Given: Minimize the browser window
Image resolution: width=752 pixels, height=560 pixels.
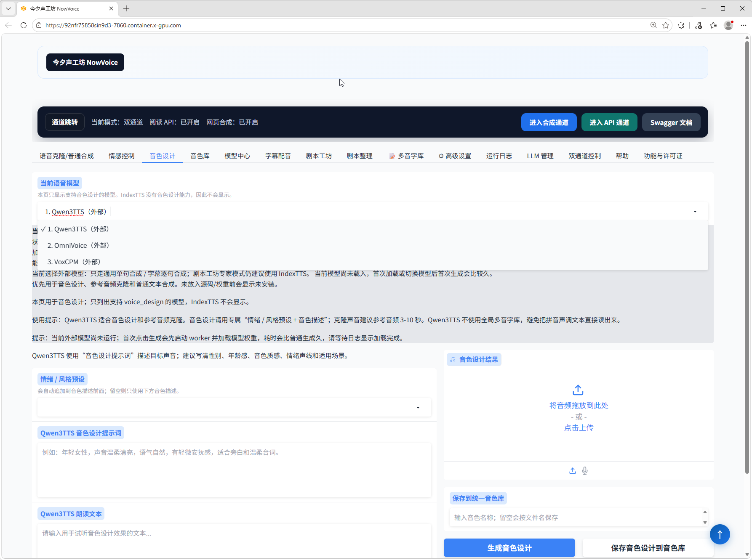Looking at the screenshot, I should (704, 8).
